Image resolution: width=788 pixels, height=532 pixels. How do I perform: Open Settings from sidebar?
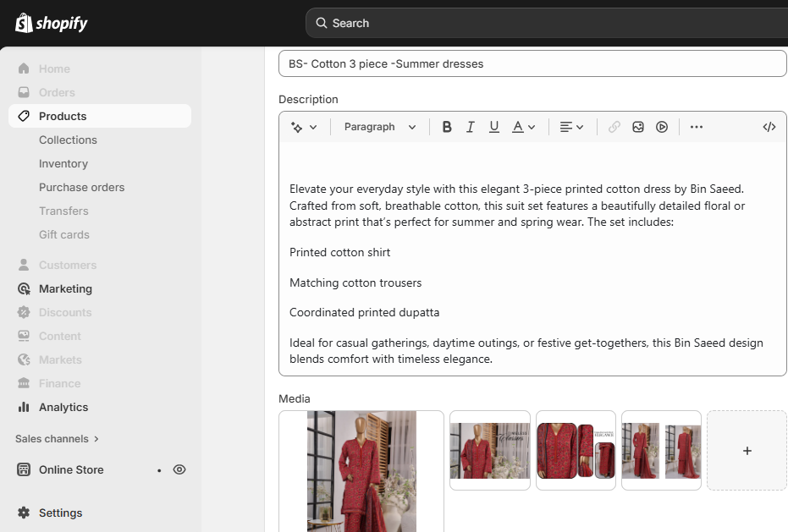tap(60, 513)
